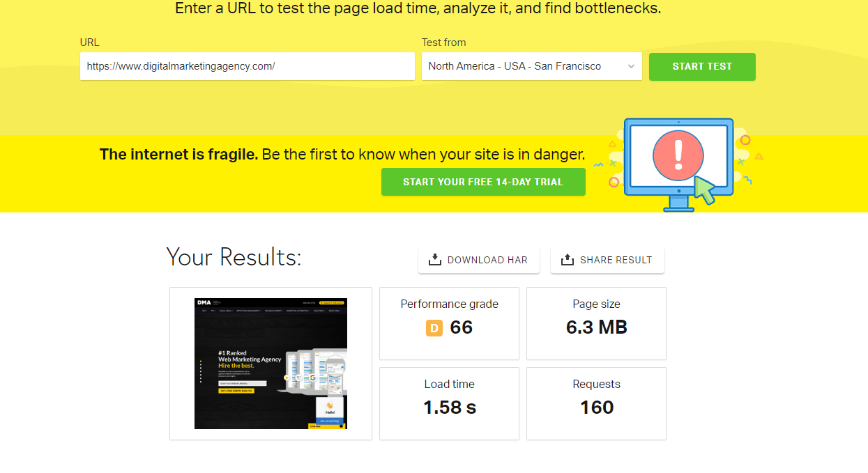Click the chevron on the location selector
The height and width of the screenshot is (473, 868).
pos(630,66)
